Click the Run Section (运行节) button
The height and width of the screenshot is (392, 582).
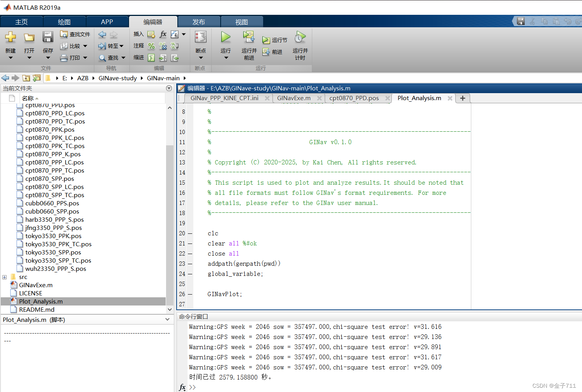[x=275, y=40]
